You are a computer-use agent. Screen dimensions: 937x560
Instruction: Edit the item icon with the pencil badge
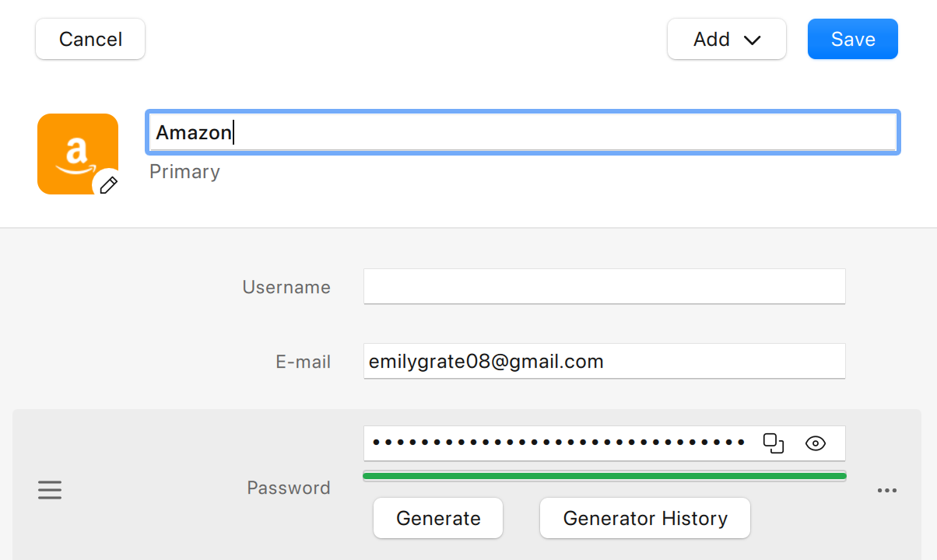click(x=108, y=185)
